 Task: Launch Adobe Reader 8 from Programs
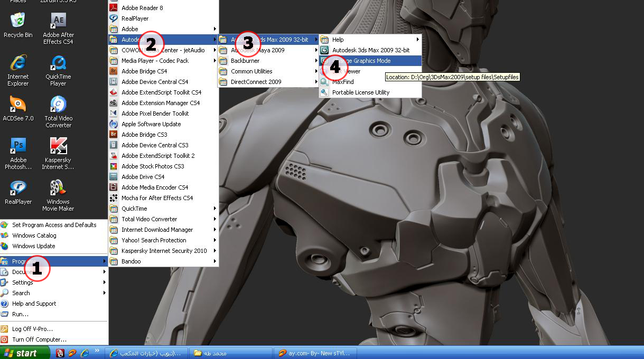pos(163,8)
